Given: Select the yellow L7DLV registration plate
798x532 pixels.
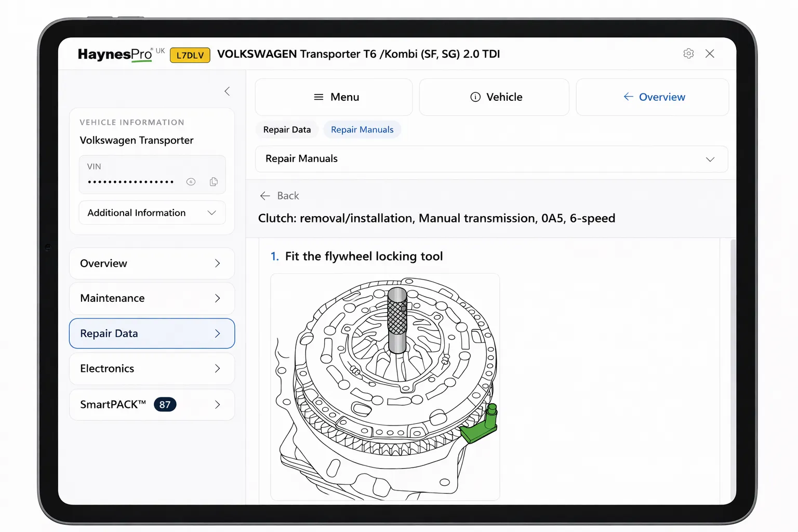Looking at the screenshot, I should pyautogui.click(x=190, y=55).
